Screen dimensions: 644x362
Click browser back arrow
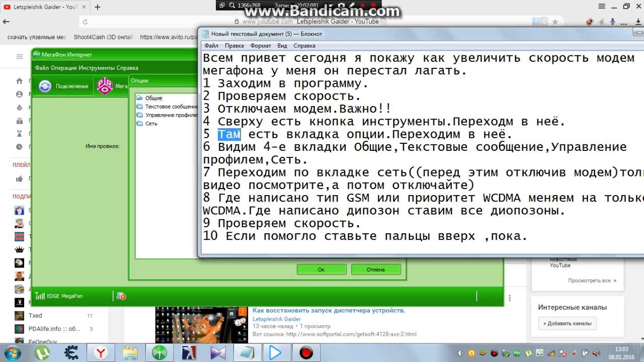[6, 22]
